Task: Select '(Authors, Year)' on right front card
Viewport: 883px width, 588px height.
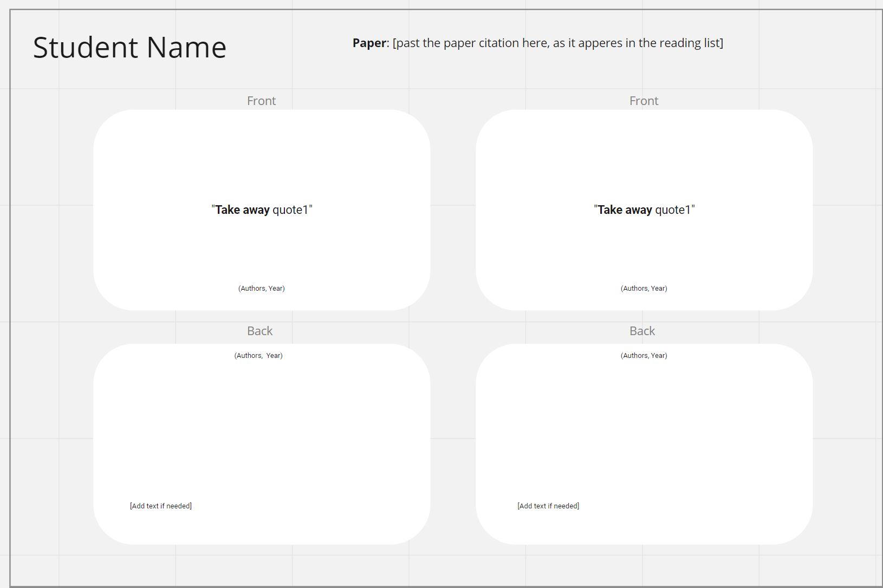Action: click(x=644, y=289)
